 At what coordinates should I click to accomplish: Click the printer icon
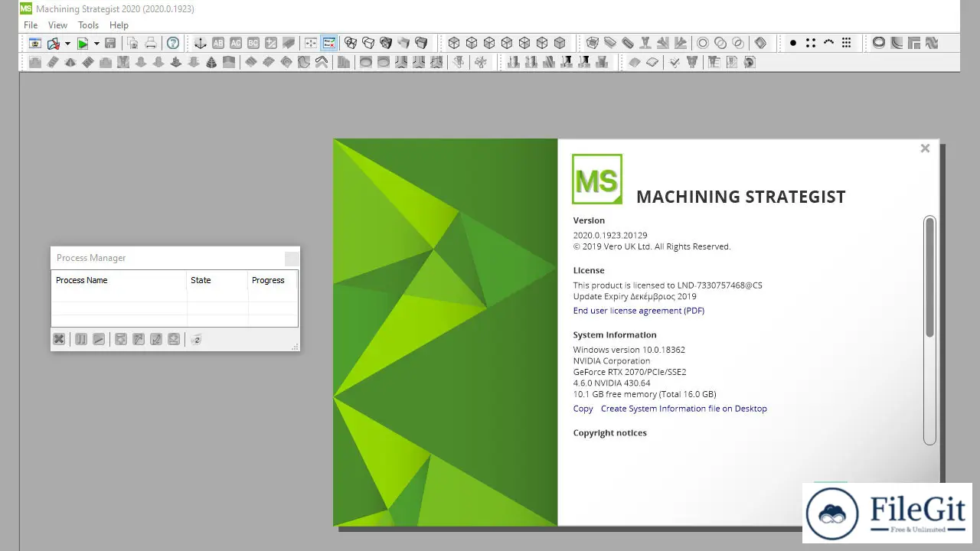point(151,44)
